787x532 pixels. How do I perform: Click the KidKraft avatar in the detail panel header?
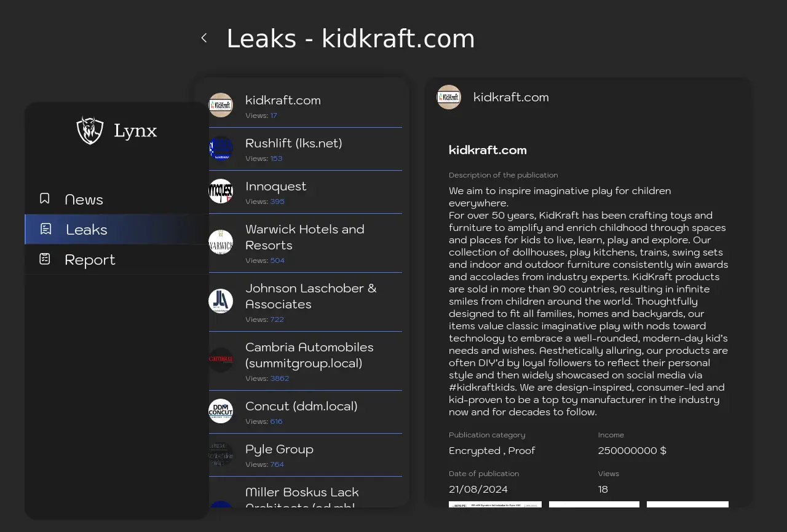click(449, 97)
